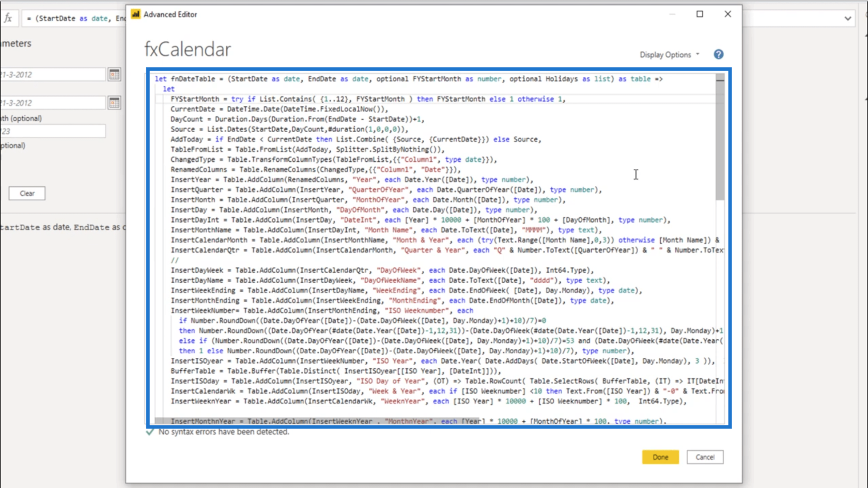Click the 'No syntax errors have been detected' message
The height and width of the screenshot is (488, 868).
pyautogui.click(x=223, y=432)
